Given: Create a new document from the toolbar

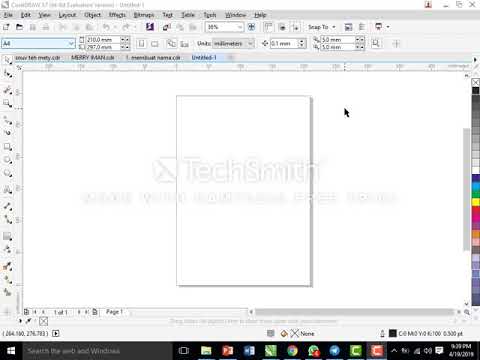Looking at the screenshot, I should (6, 27).
